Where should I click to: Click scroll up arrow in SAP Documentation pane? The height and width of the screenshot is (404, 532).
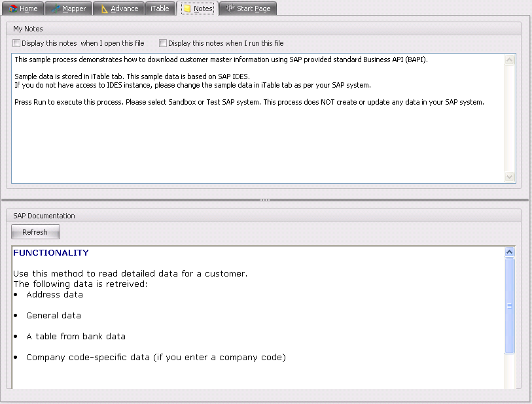(509, 252)
